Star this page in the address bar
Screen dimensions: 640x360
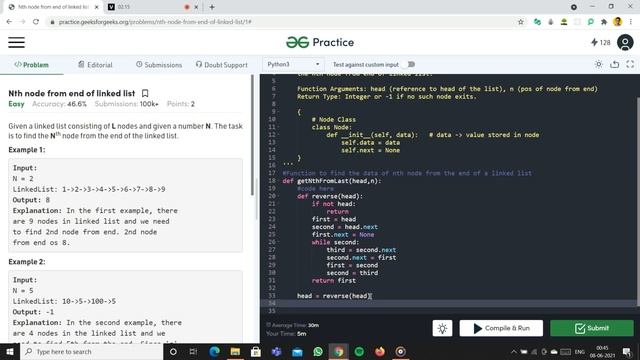(521, 22)
